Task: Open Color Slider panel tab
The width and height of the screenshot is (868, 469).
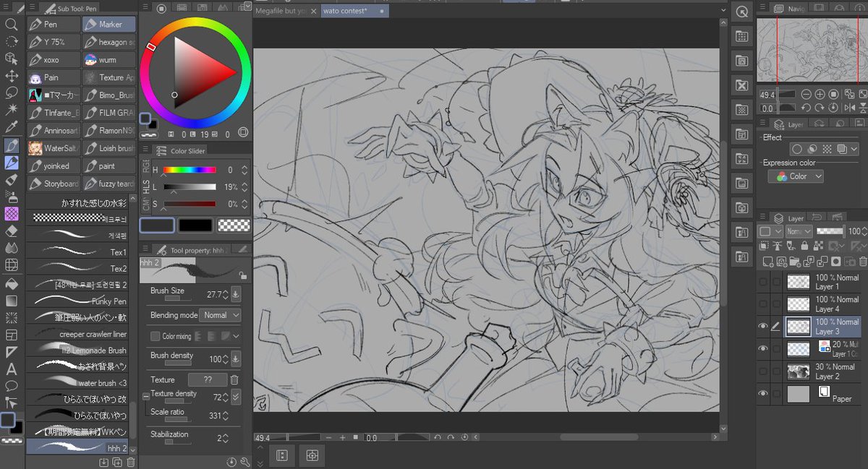Action: coord(181,150)
